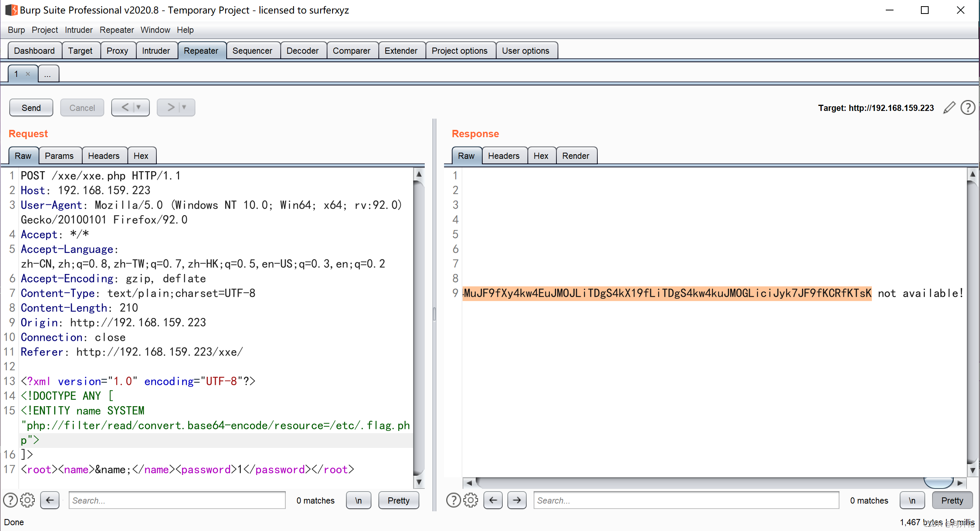Jump to next match in response search
Screen dimensions: 980x531
pyautogui.click(x=517, y=500)
